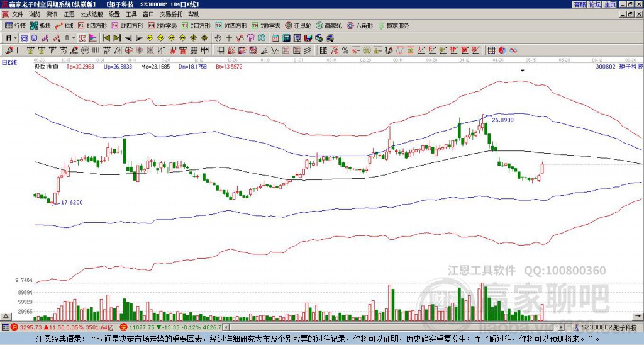644x345 pixels.
Task: Open the 工具 menu
Action: tap(131, 14)
